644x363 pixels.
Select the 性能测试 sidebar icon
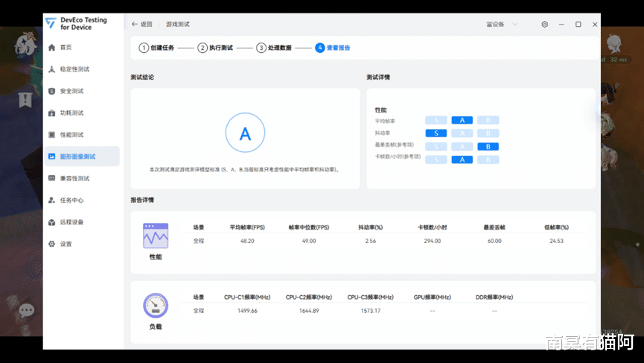coord(52,135)
